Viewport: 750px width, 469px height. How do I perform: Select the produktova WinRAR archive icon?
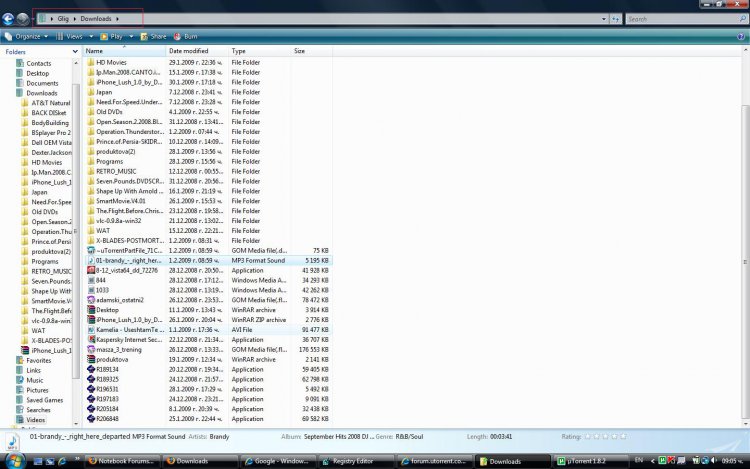coord(90,360)
